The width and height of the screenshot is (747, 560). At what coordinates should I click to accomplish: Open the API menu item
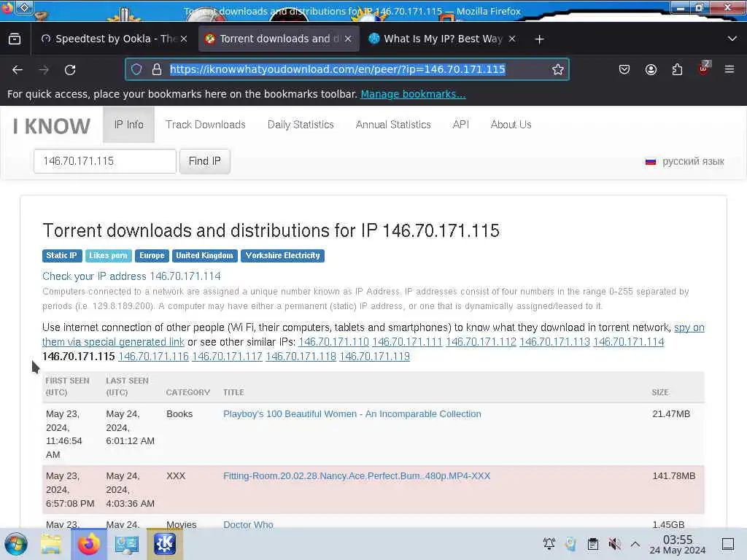click(x=461, y=124)
